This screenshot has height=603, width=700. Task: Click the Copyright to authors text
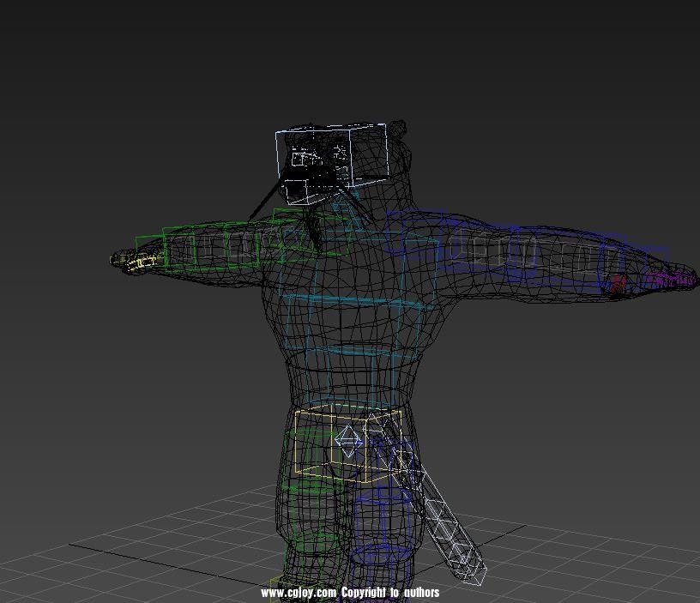390,593
